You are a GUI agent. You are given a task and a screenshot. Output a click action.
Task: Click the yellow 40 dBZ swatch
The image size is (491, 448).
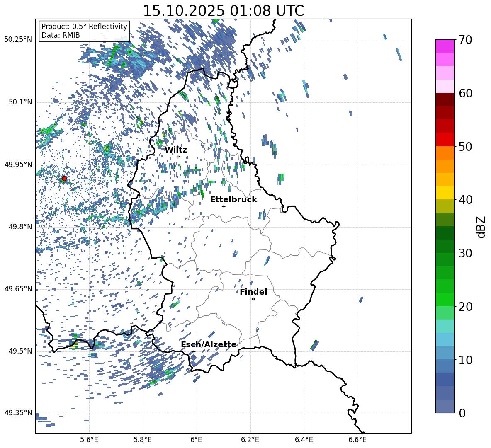pos(445,193)
